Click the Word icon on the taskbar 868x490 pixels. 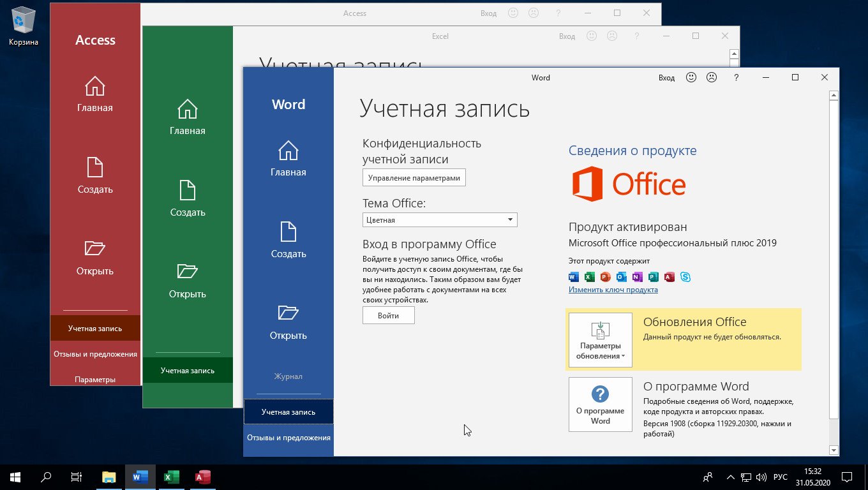(x=140, y=477)
